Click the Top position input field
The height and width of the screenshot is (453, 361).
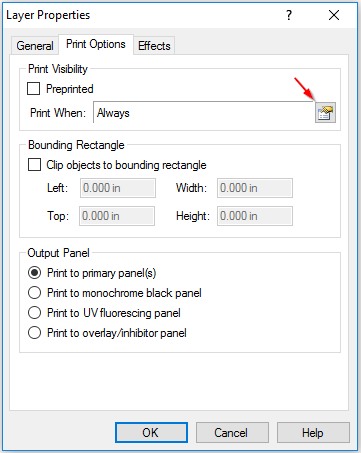pos(117,216)
